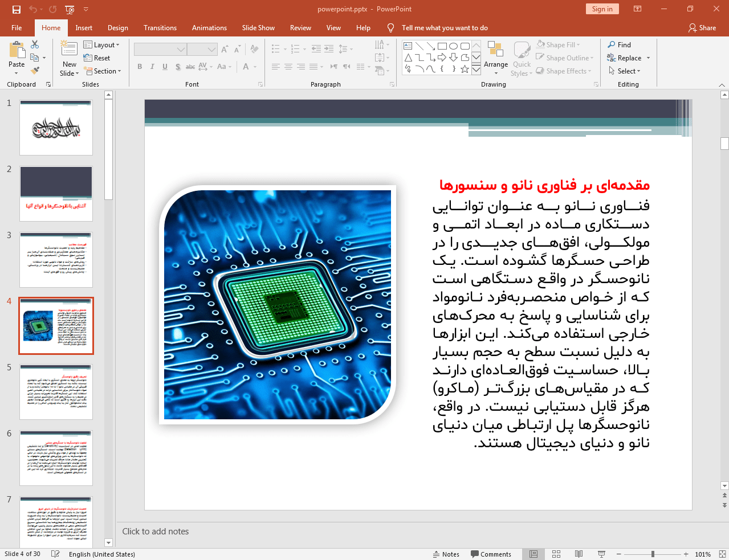This screenshot has width=729, height=560.
Task: Click the Copy icon in Clipboard group
Action: coord(35,58)
